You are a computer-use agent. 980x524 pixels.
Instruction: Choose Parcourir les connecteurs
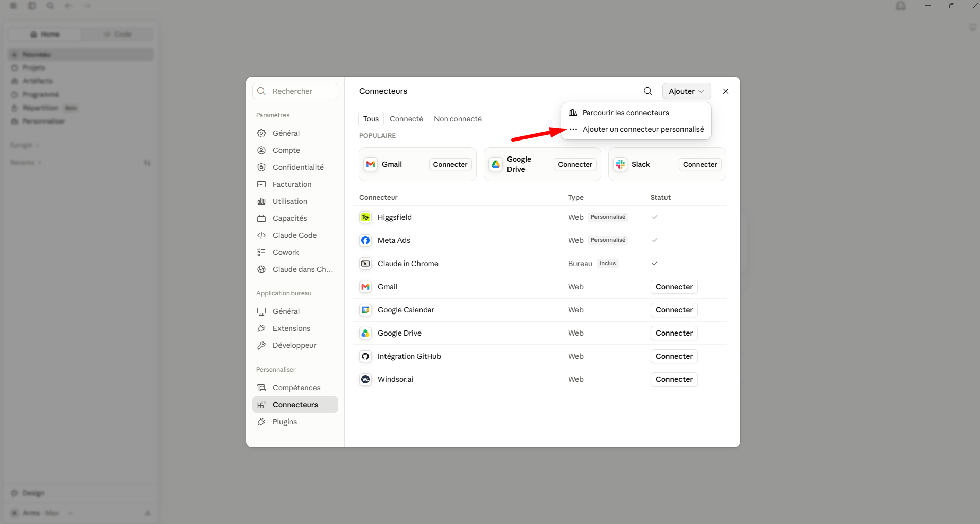[636, 113]
